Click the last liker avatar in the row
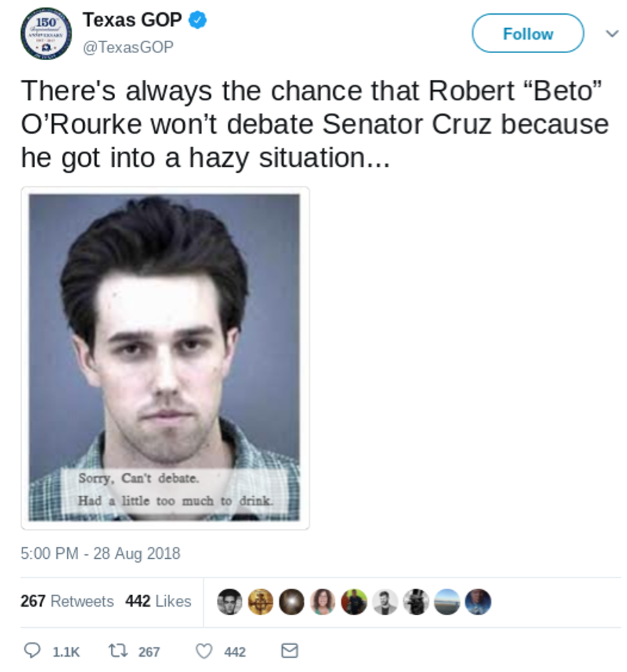The height and width of the screenshot is (672, 627). 478,602
